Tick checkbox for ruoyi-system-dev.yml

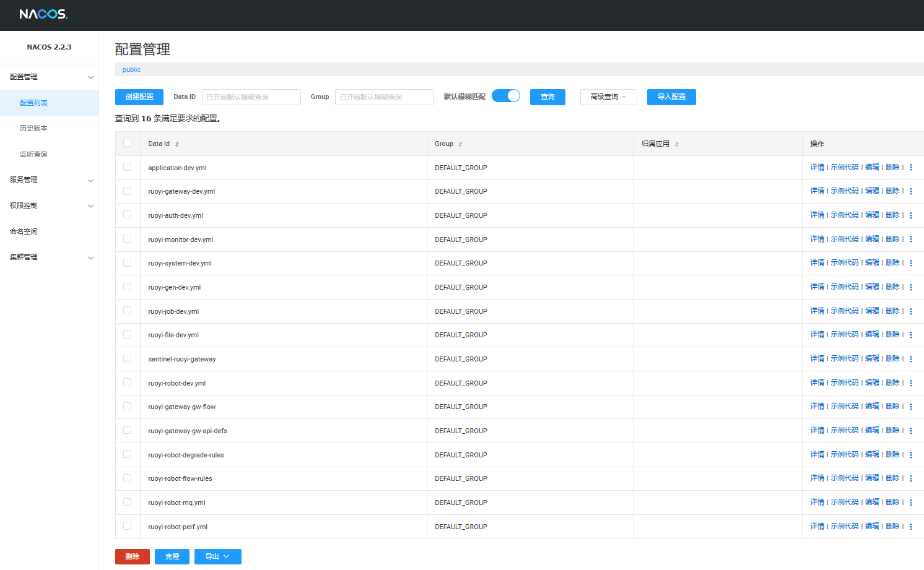coord(127,262)
